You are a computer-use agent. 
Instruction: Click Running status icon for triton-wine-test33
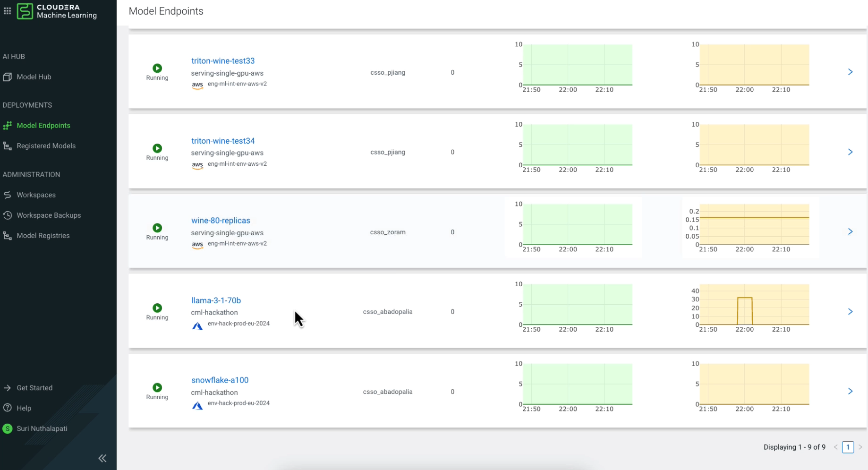[x=157, y=68]
